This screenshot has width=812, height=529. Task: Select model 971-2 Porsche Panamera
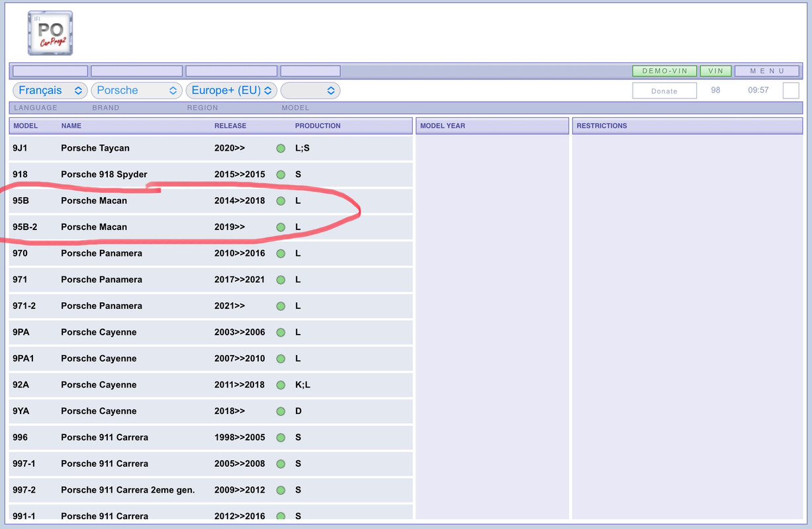point(211,306)
